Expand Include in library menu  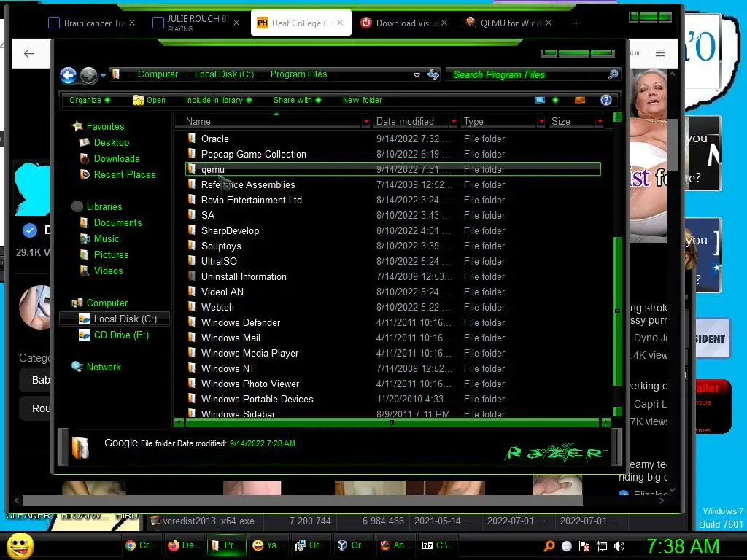[x=219, y=100]
